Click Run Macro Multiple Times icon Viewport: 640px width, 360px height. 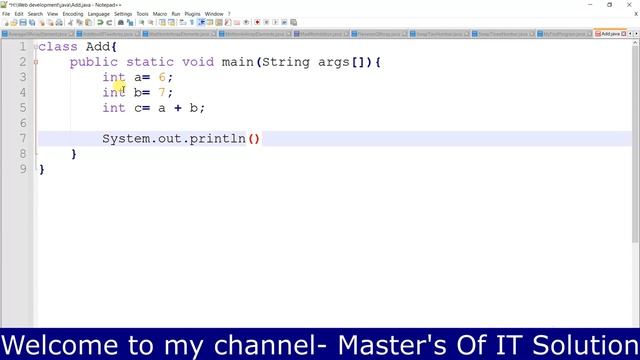pos(284,22)
